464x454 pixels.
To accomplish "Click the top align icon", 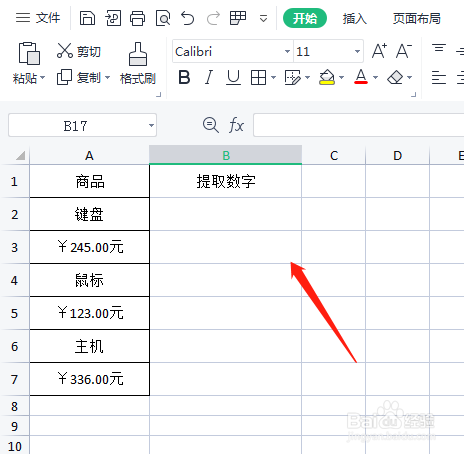I will [439, 49].
